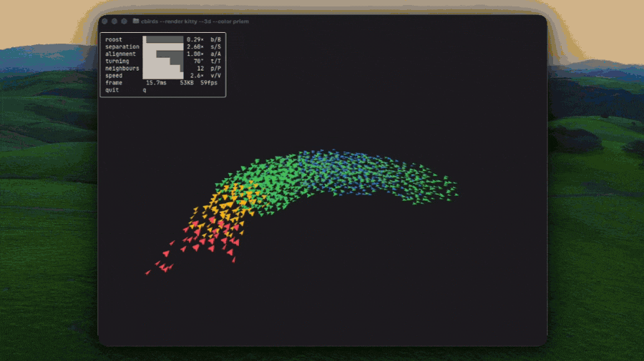The image size is (644, 361).
Task: Click the 'q' quit key hint
Action: pos(144,90)
